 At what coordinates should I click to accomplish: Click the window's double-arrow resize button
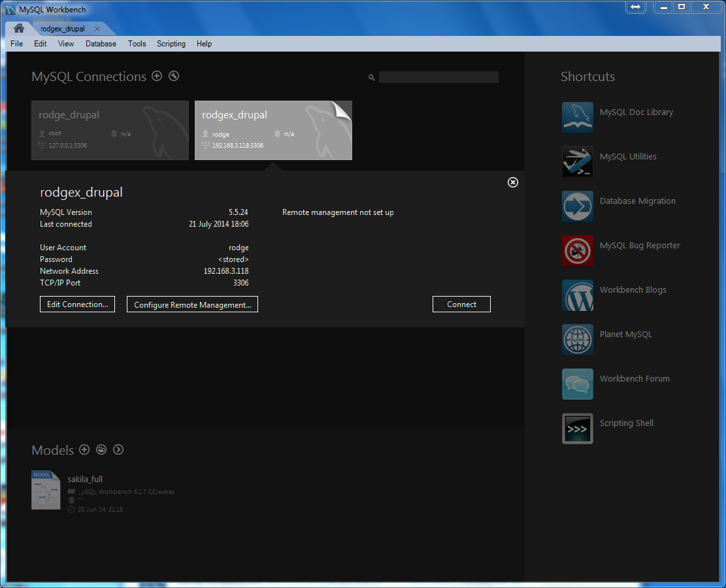point(636,7)
